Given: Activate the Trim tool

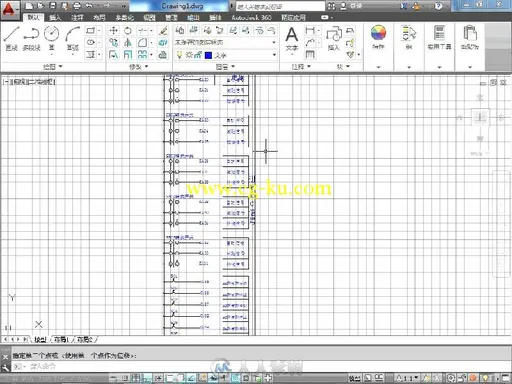Looking at the screenshot, I should [143, 31].
